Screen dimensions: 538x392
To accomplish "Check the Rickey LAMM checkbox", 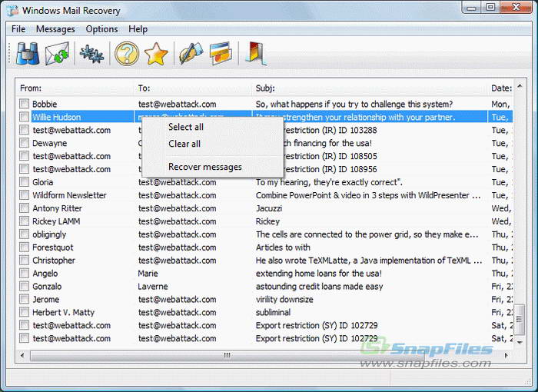I will pos(24,221).
